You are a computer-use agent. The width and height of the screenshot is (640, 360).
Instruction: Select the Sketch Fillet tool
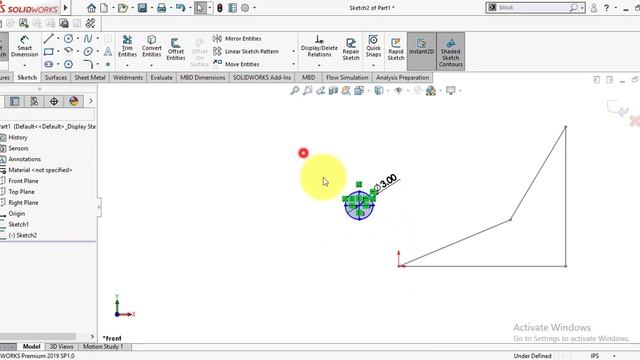[x=88, y=64]
